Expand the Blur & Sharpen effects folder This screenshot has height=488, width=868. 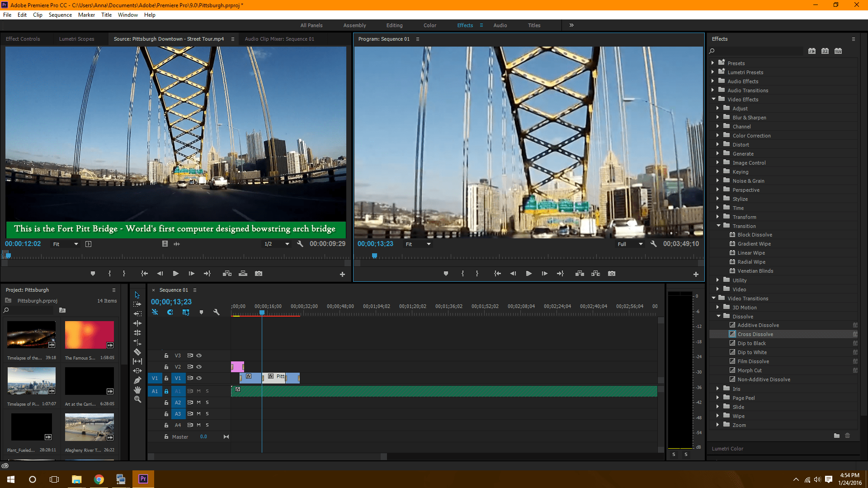pos(717,118)
